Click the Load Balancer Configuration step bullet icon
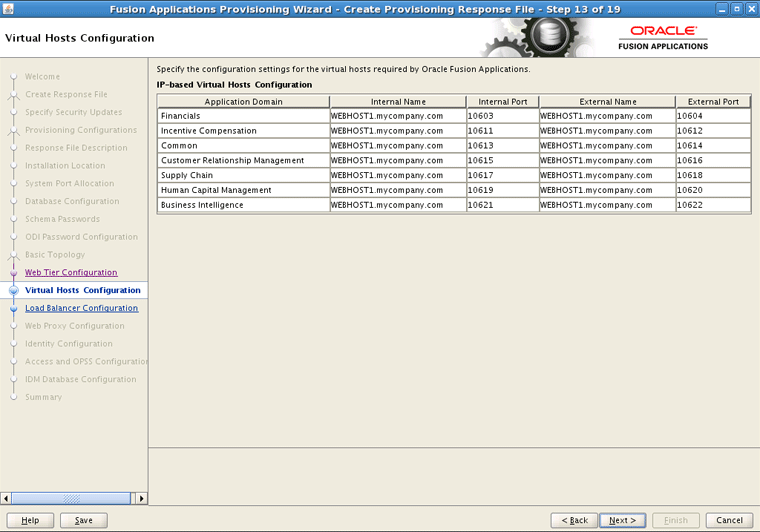 pos(14,308)
